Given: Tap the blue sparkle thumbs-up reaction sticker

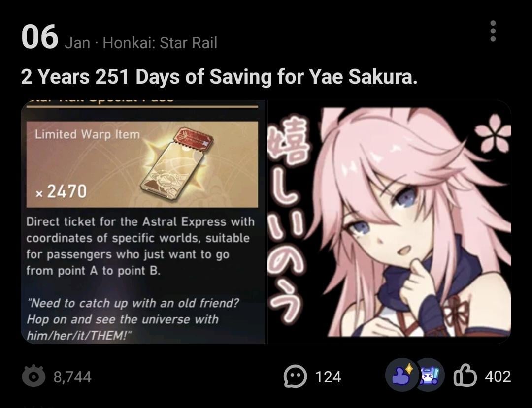Looking at the screenshot, I should (402, 375).
